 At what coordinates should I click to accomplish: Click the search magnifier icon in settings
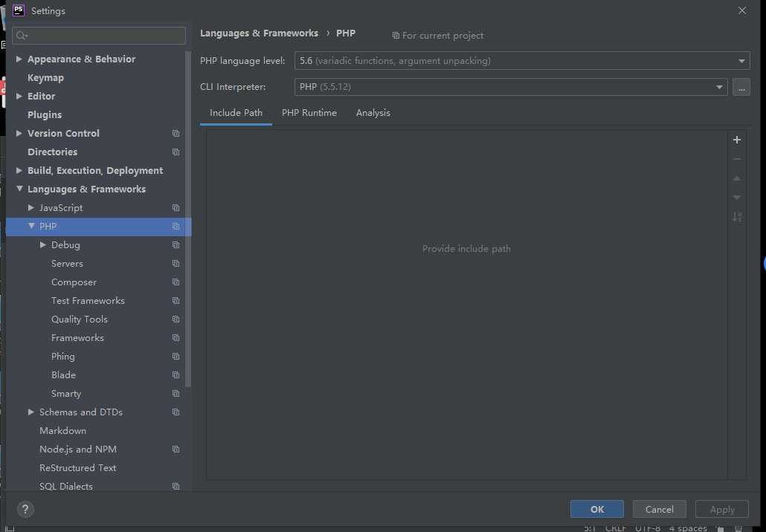click(x=22, y=36)
